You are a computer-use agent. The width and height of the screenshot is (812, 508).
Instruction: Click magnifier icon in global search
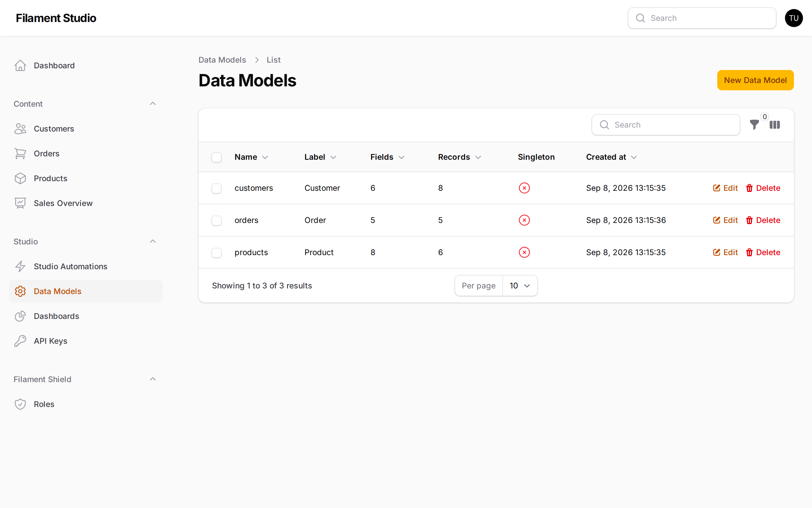pyautogui.click(x=641, y=18)
